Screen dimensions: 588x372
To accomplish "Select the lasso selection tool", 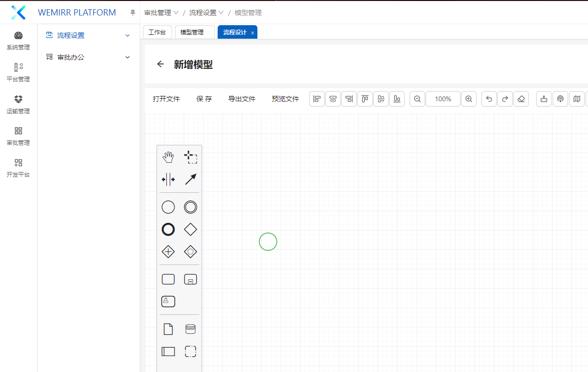I will (191, 157).
